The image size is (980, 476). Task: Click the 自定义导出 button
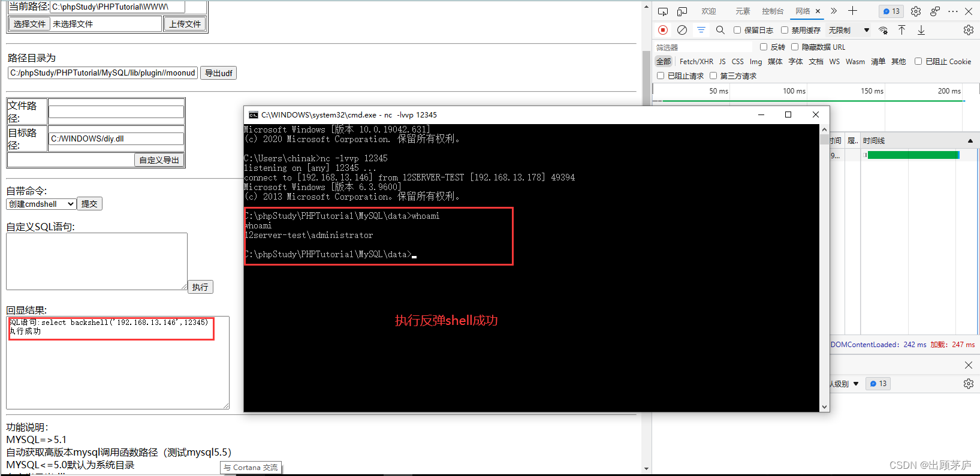159,160
